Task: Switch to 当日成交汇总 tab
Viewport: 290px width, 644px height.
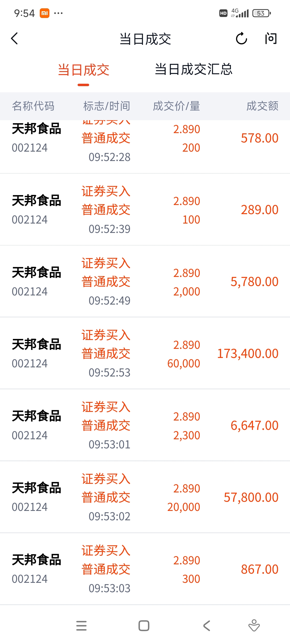Action: [194, 69]
